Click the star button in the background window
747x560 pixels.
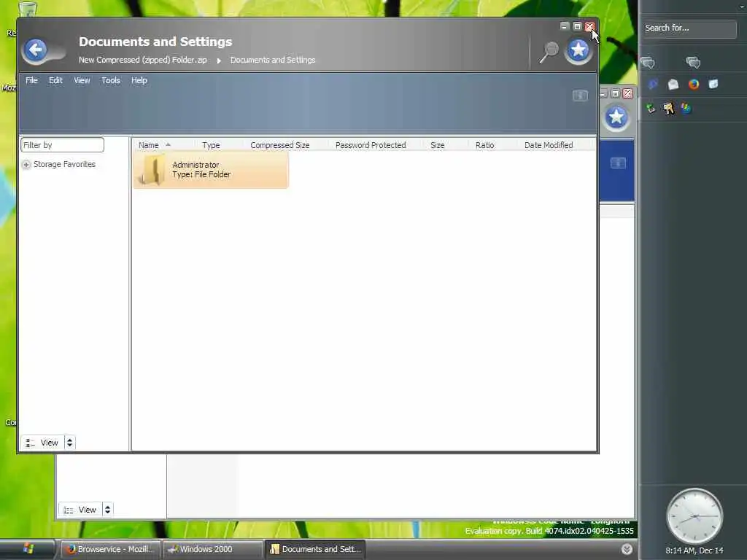point(616,117)
